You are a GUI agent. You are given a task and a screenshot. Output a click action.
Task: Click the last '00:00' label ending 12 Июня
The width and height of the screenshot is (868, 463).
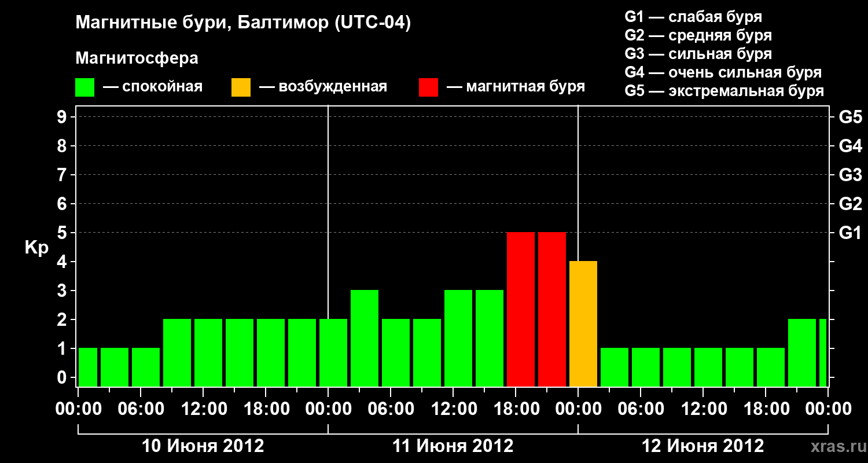click(828, 409)
